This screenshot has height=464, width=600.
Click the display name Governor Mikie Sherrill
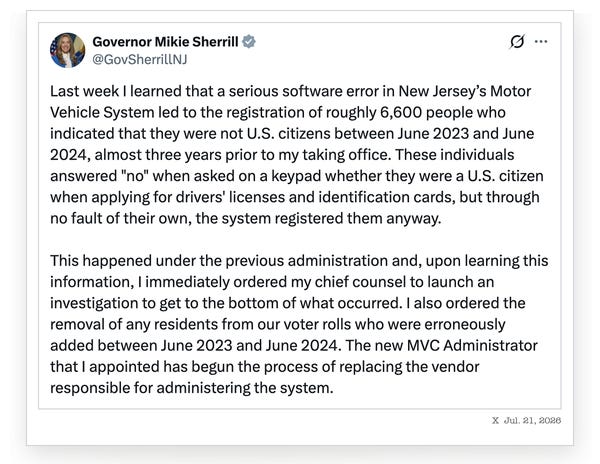165,41
